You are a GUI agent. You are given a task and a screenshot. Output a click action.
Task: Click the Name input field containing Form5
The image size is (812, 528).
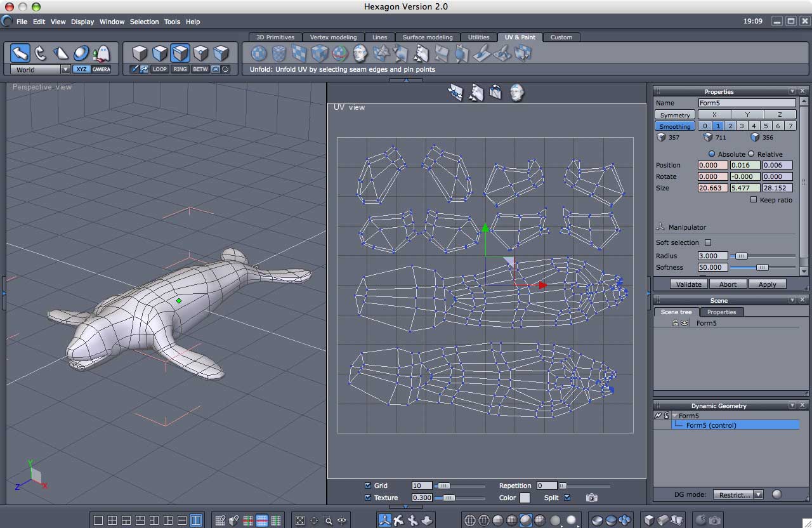pyautogui.click(x=747, y=103)
